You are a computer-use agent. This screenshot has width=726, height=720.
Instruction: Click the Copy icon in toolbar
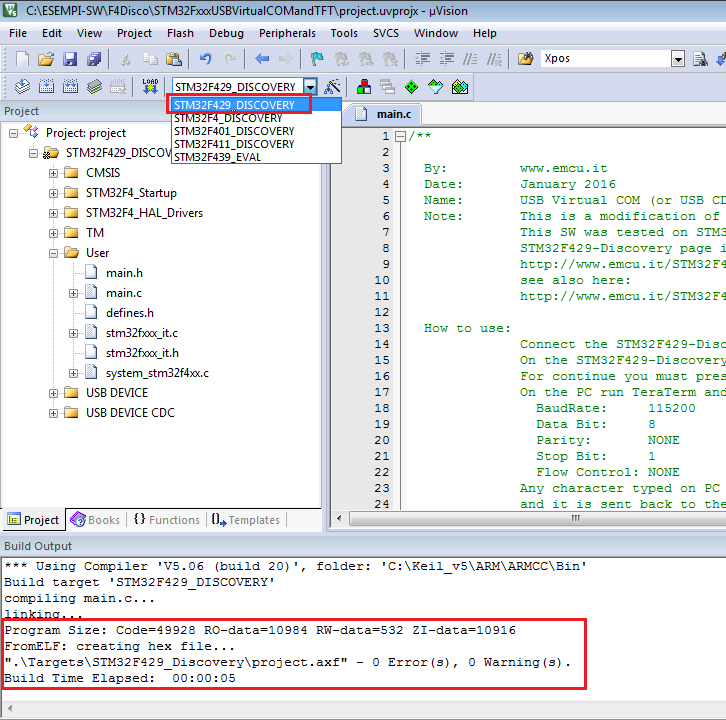pyautogui.click(x=150, y=59)
